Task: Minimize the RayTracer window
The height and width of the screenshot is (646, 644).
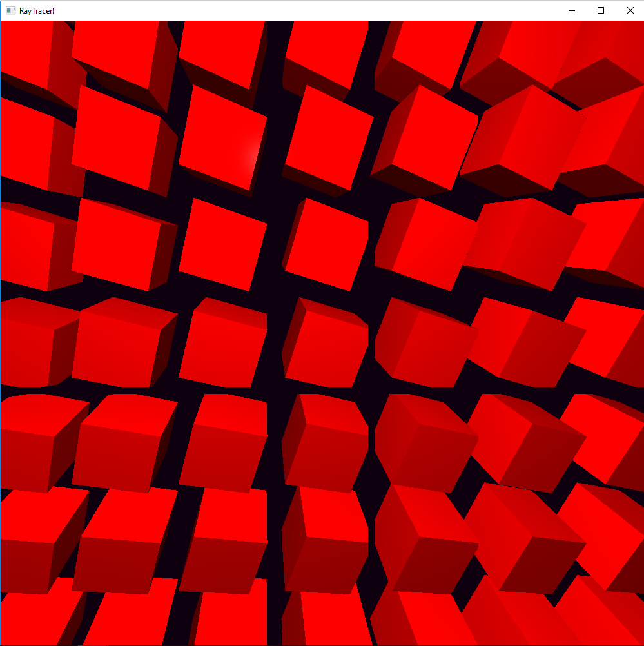Action: pos(571,10)
